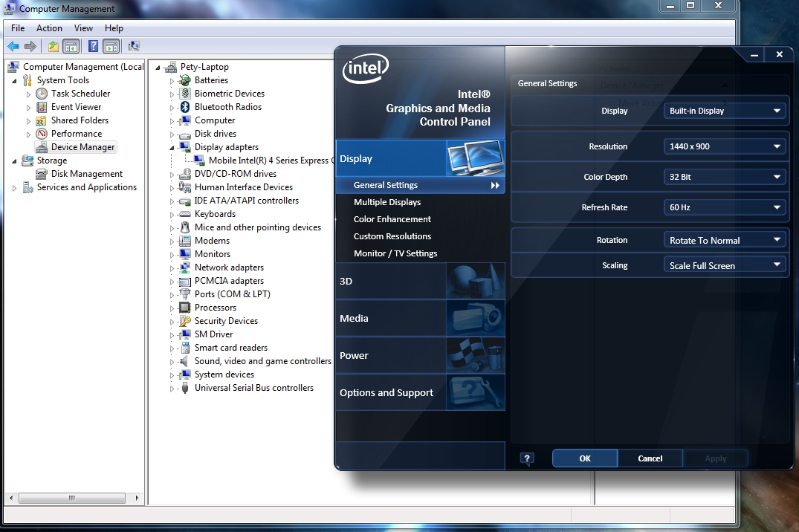The height and width of the screenshot is (532, 799).
Task: Select the Processors chip icon
Action: click(x=185, y=308)
